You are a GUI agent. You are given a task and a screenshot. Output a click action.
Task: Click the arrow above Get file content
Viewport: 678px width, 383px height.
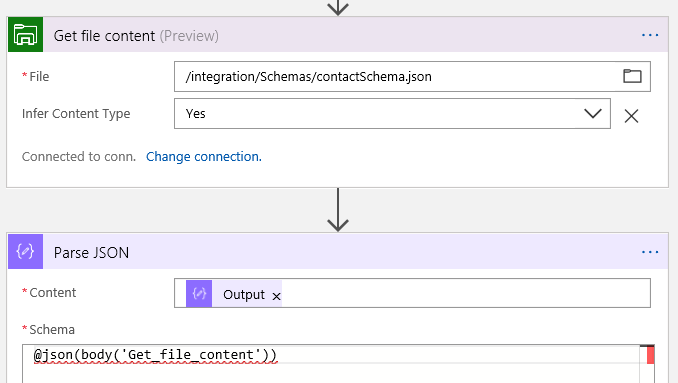338,8
